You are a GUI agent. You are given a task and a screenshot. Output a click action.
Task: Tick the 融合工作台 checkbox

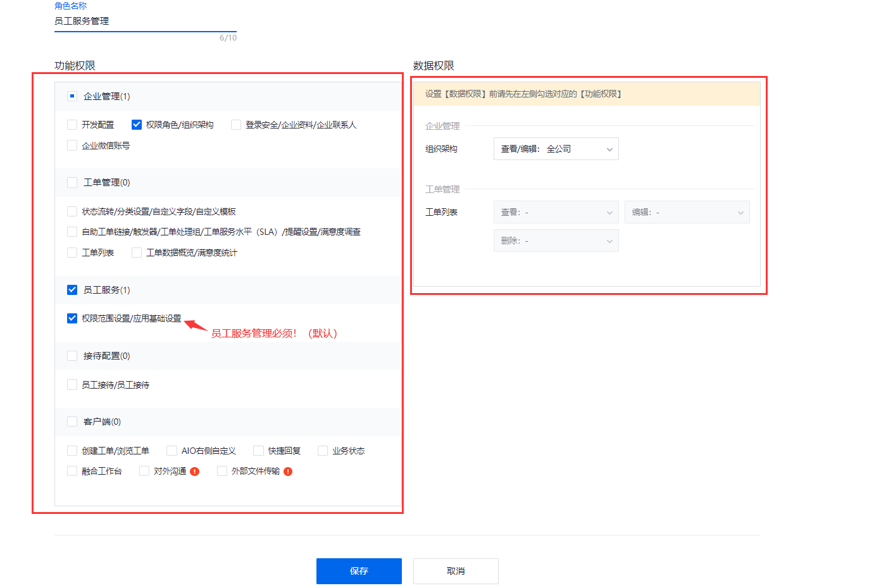click(72, 471)
